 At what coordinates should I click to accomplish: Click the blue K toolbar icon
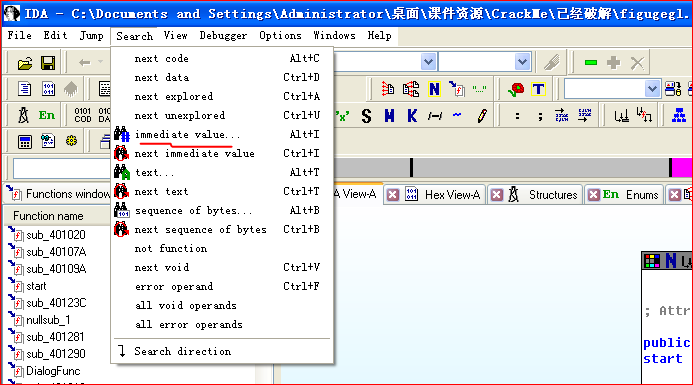412,116
